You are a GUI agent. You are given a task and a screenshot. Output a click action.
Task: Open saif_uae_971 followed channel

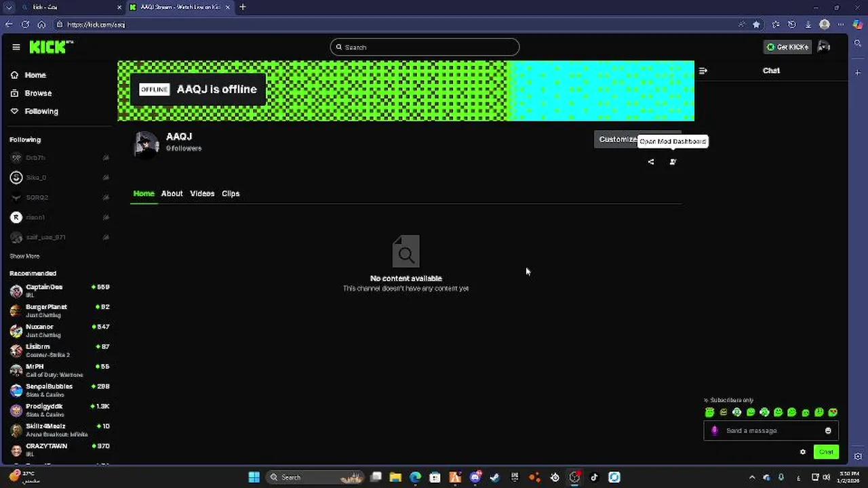(x=60, y=237)
